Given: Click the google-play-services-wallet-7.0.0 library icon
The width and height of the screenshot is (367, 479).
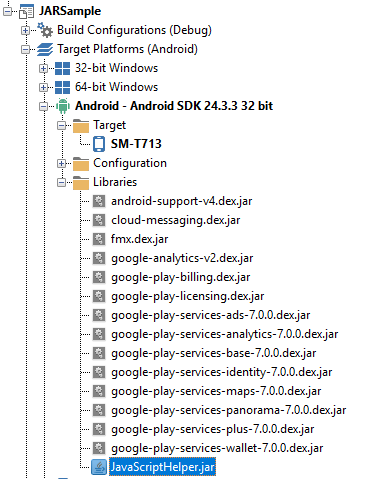Looking at the screenshot, I should [x=99, y=448].
